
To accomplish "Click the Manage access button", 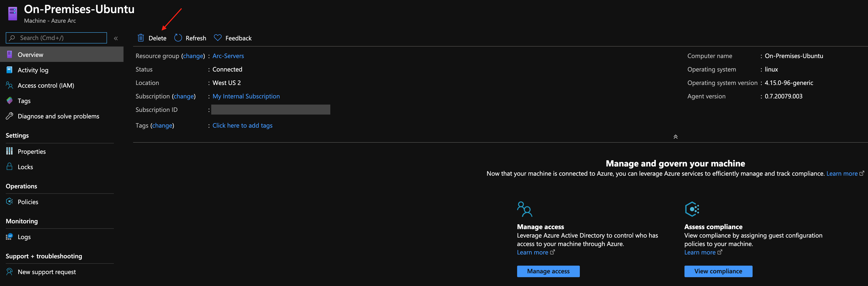I will pyautogui.click(x=548, y=271).
